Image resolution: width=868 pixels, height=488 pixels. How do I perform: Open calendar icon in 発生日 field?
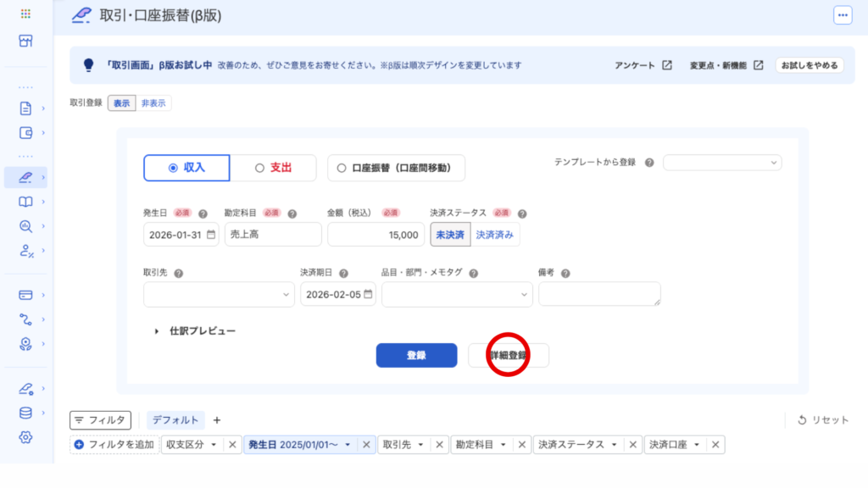point(211,235)
